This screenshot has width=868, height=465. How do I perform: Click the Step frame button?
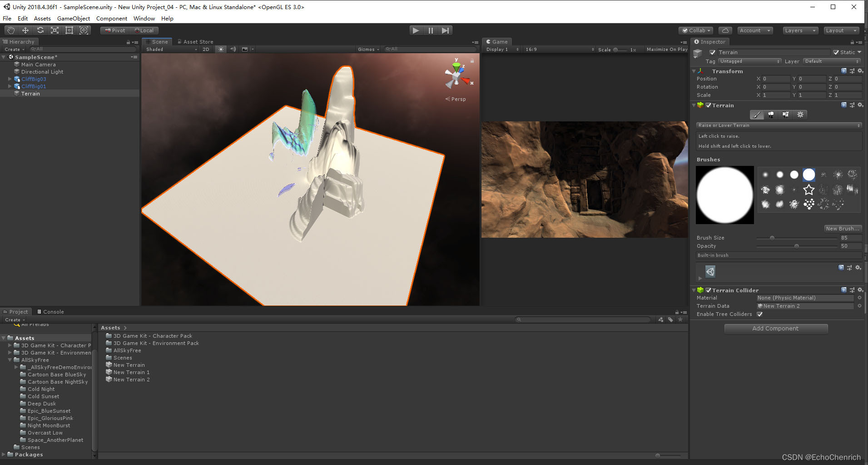pyautogui.click(x=446, y=30)
